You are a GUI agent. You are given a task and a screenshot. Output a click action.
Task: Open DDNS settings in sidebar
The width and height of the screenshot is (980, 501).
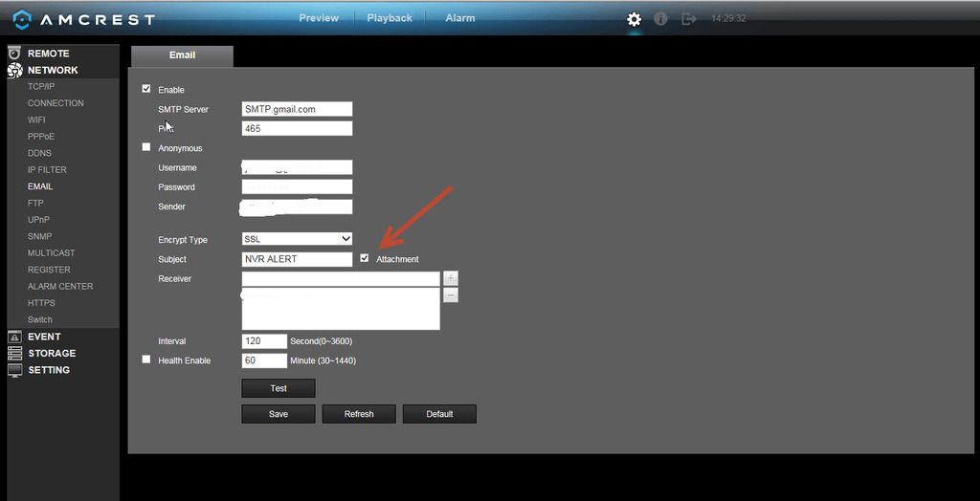(39, 153)
